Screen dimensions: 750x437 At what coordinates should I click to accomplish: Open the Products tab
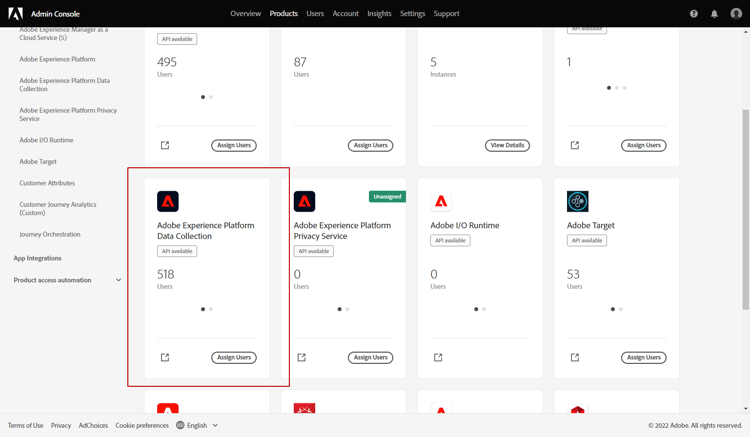[284, 13]
